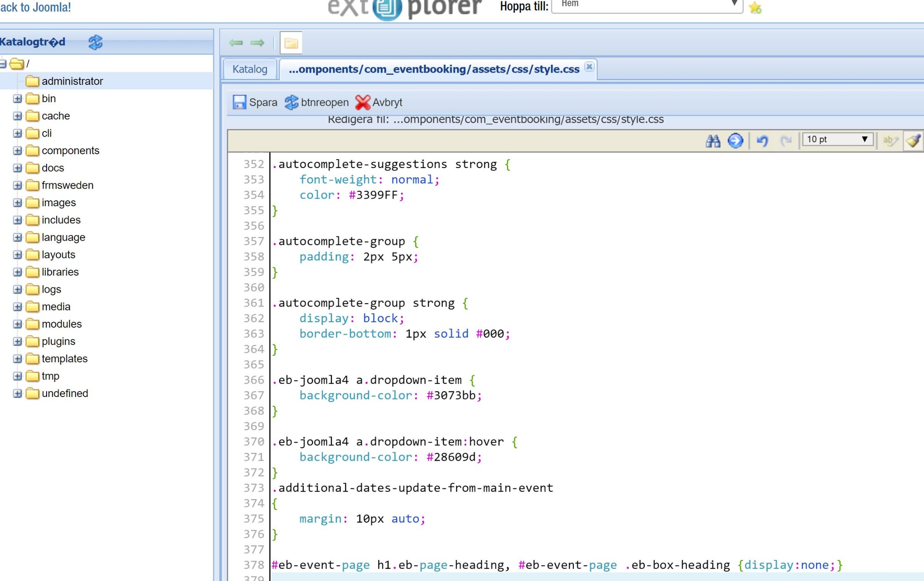
Task: Place cursor on color #3399FF value
Action: [x=373, y=195]
